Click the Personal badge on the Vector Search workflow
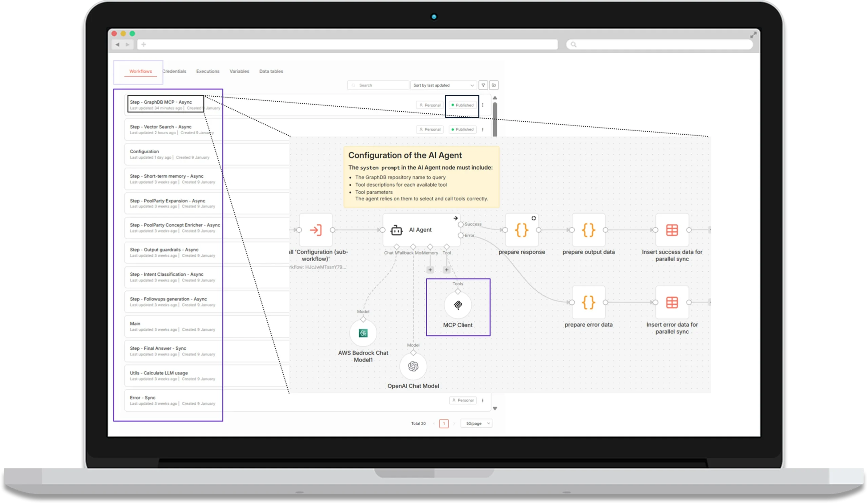Viewport: 868px width, 504px height. pyautogui.click(x=430, y=129)
